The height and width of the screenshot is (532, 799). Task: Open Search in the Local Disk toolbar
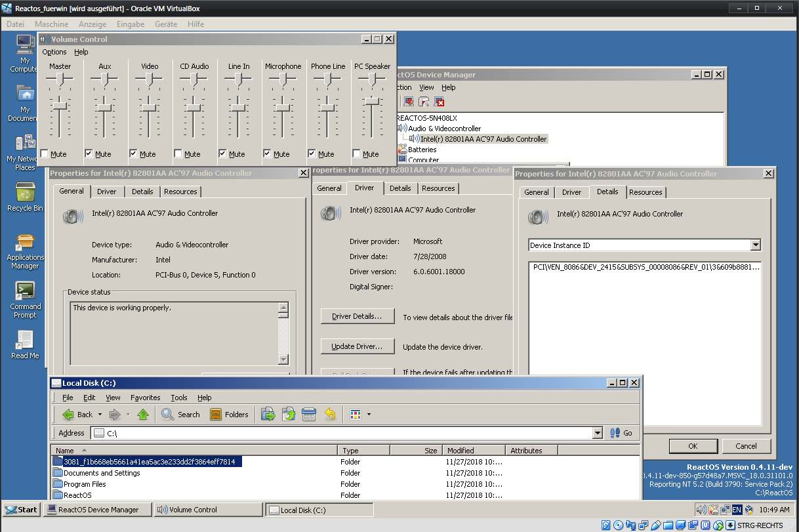pyautogui.click(x=180, y=415)
